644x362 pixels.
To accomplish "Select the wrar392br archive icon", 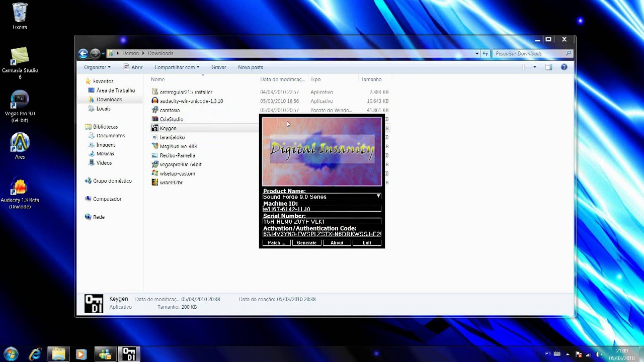I will click(x=155, y=183).
